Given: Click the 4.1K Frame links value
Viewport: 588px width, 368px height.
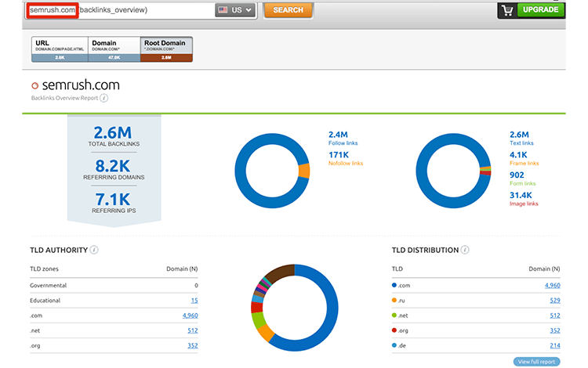Looking at the screenshot, I should pos(518,154).
